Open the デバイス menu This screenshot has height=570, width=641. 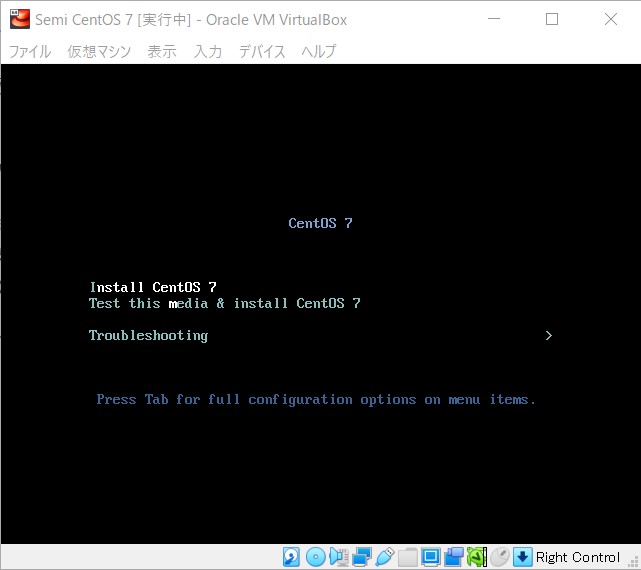[262, 52]
